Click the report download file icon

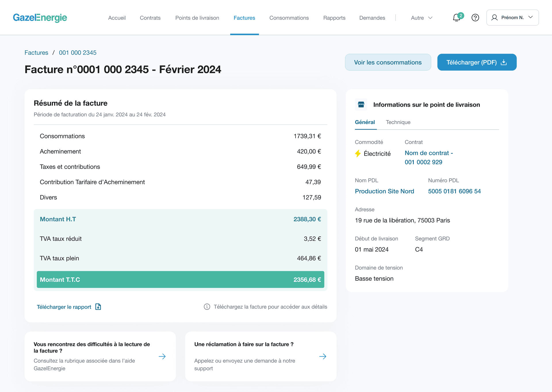(98, 307)
